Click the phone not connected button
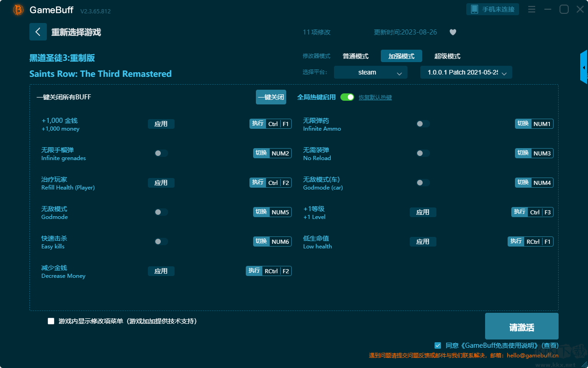 tap(493, 9)
